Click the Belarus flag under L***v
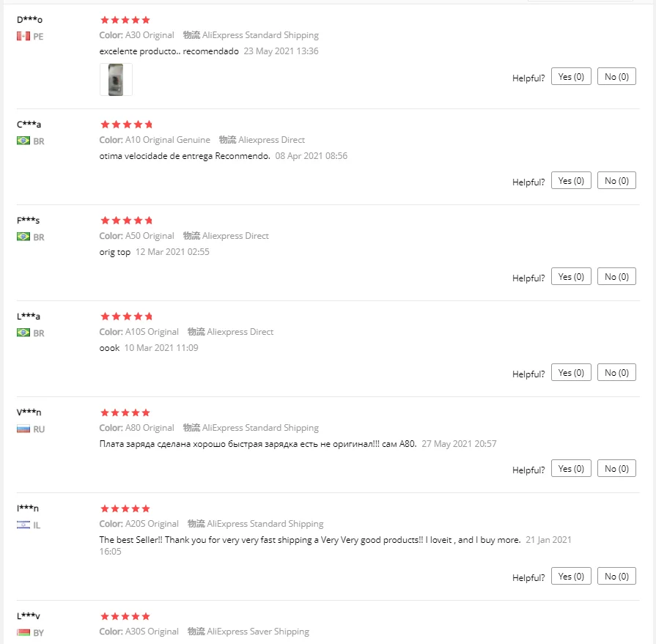The image size is (656, 644). pyautogui.click(x=23, y=632)
